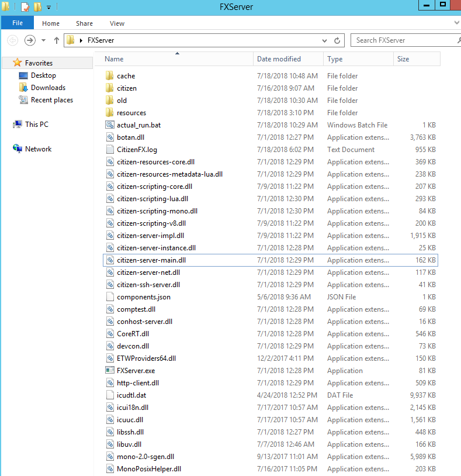461x476 pixels.
Task: Select citizen-server-instance.dll file name
Action: (x=156, y=248)
